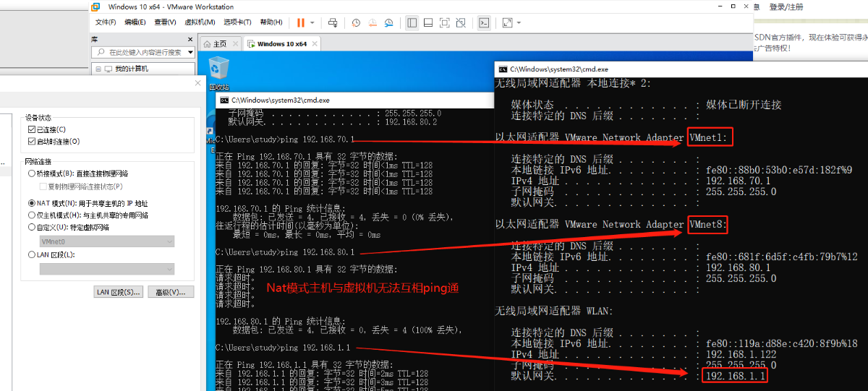Click the 高级(V)... button
This screenshot has width=868, height=391.
[171, 292]
